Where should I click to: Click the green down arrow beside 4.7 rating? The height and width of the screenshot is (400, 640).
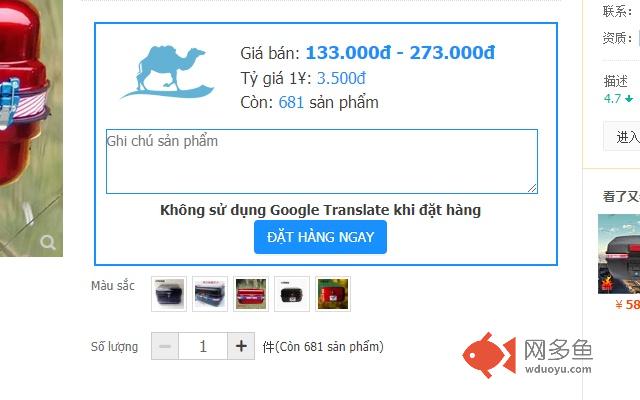(629, 98)
